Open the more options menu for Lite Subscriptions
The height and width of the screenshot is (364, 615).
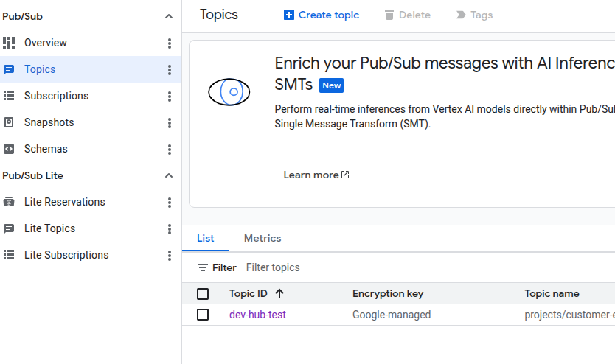(170, 256)
